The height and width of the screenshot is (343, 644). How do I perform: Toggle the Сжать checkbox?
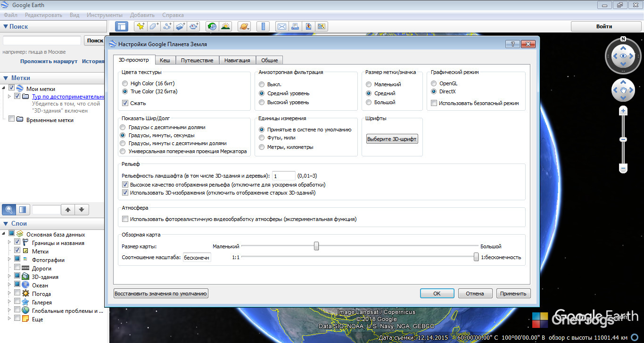pos(125,103)
